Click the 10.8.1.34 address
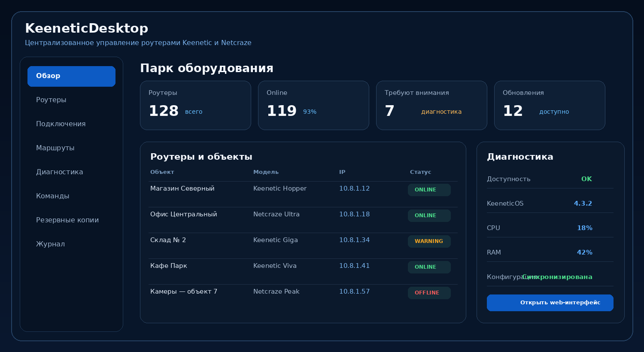 click(x=354, y=240)
